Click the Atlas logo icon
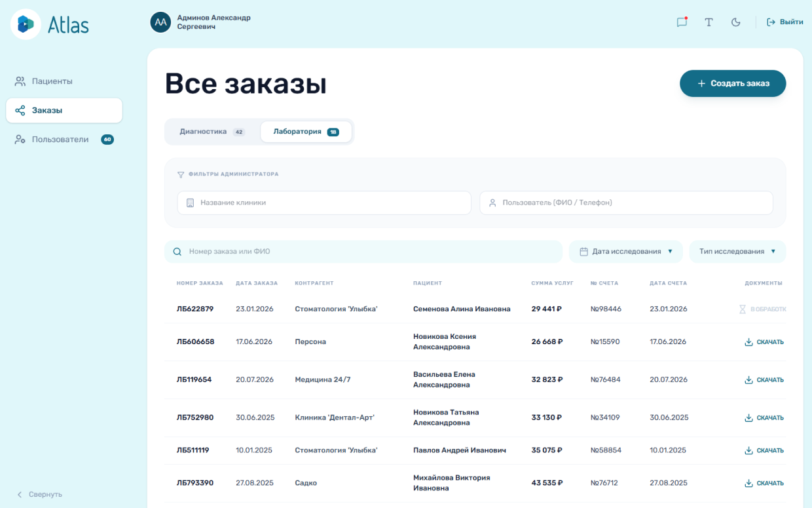 click(26, 24)
